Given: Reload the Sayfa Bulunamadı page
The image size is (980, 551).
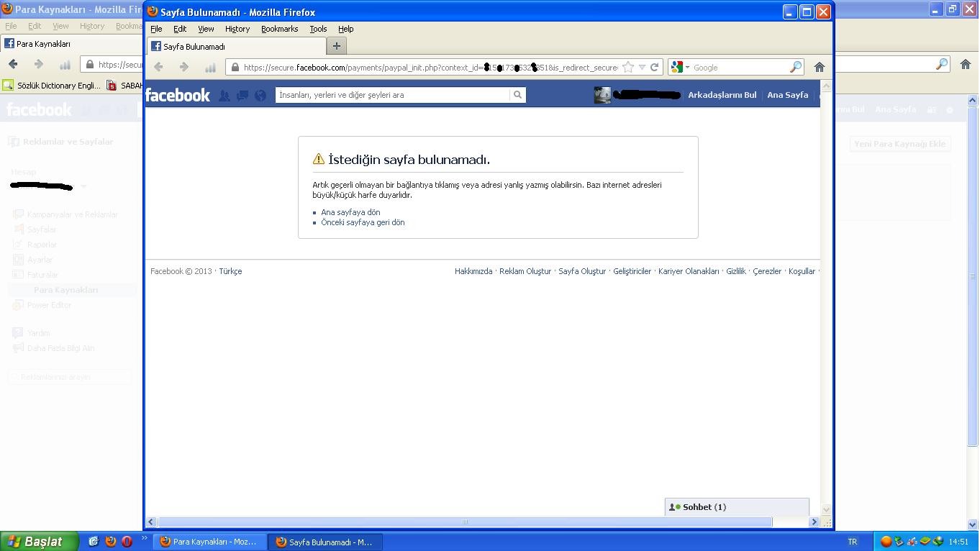Looking at the screenshot, I should point(654,67).
